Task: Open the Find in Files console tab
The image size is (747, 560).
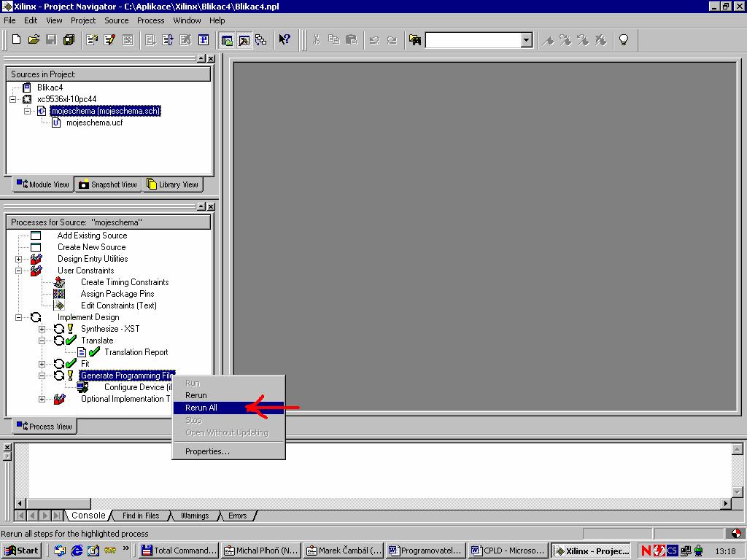Action: (141, 516)
